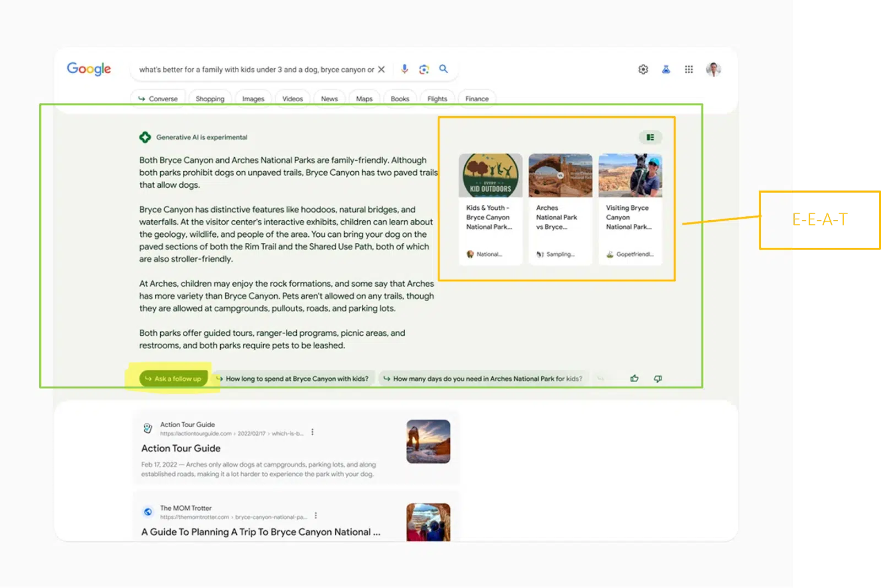Viewport: 881px width, 588px height.
Task: Toggle the AI result layout view icon
Action: coord(650,137)
